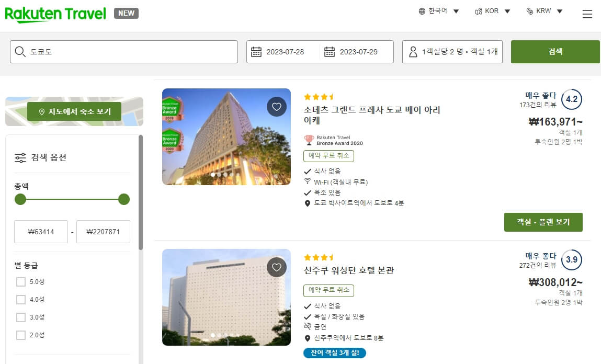Favorite the Sotetsu Grand Fresa hotel heart
Screen dimensions: 601x364
coord(277,107)
